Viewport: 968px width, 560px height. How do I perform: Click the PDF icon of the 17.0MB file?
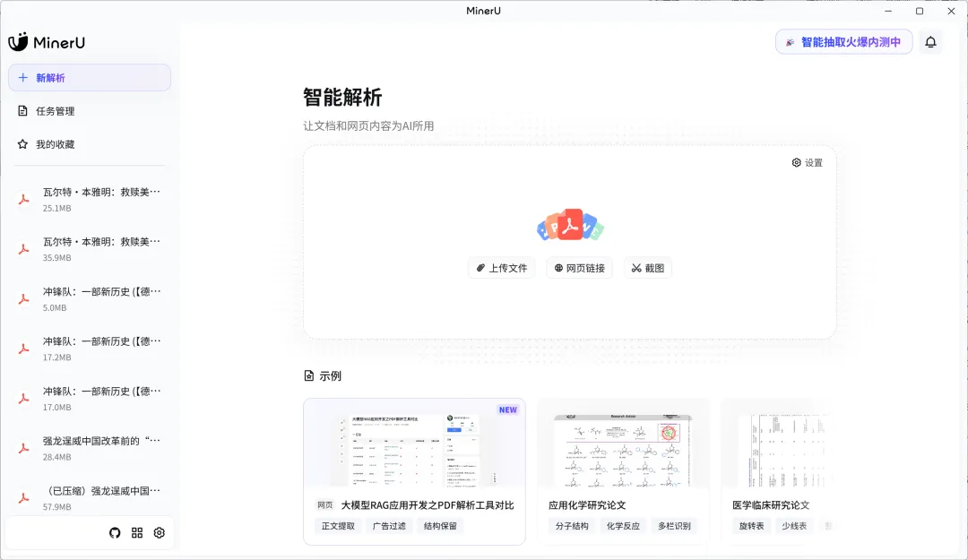[23, 399]
